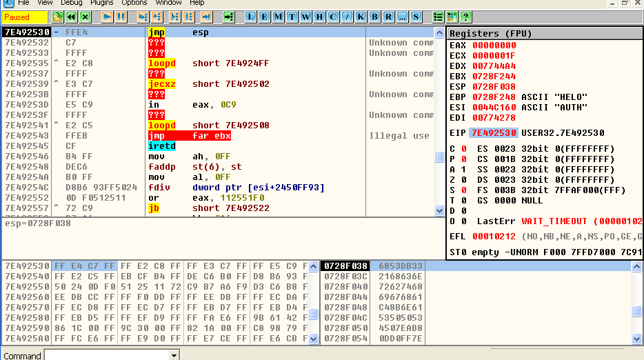Pause execution with the Pause icon
This screenshot has height=360, width=644.
(121, 17)
